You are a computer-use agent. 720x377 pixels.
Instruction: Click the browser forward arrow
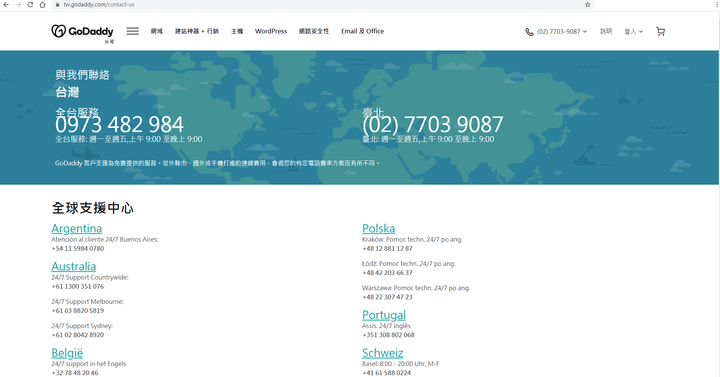18,5
